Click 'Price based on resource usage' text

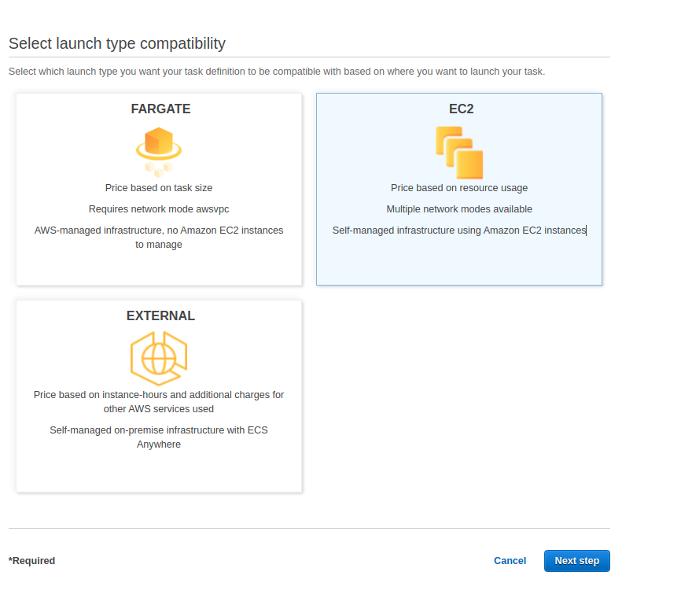pos(459,188)
